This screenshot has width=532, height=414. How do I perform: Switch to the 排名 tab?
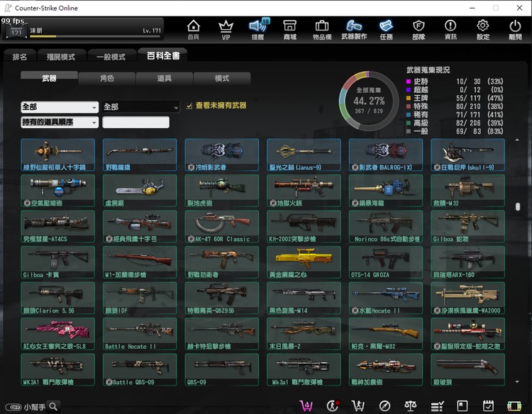20,57
